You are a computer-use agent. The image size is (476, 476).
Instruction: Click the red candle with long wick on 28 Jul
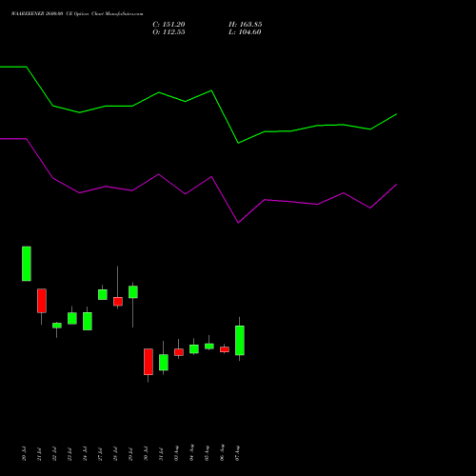coord(118,302)
